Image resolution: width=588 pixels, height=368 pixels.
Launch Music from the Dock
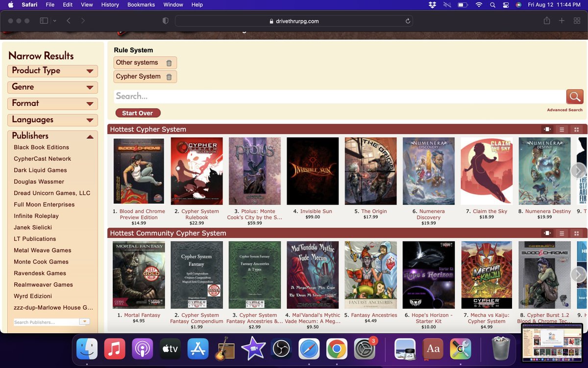pos(115,349)
